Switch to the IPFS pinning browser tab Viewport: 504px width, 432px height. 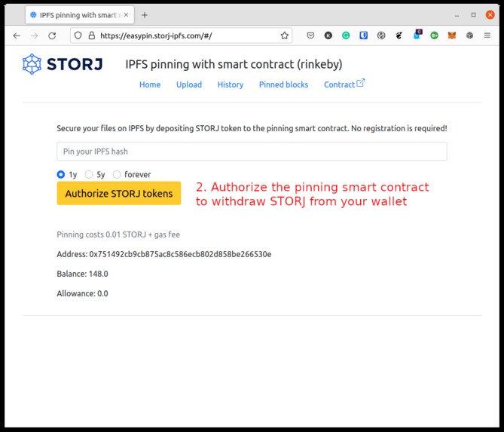click(x=80, y=15)
